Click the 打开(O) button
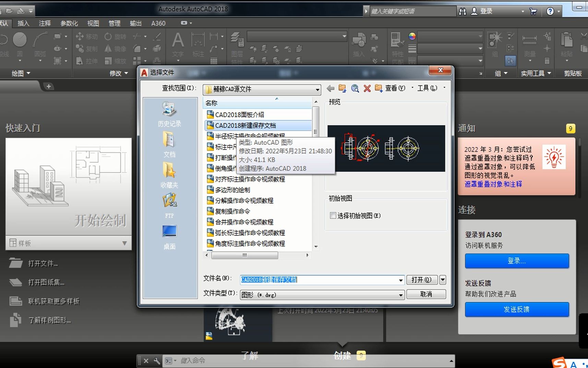The height and width of the screenshot is (368, 588). tap(422, 280)
